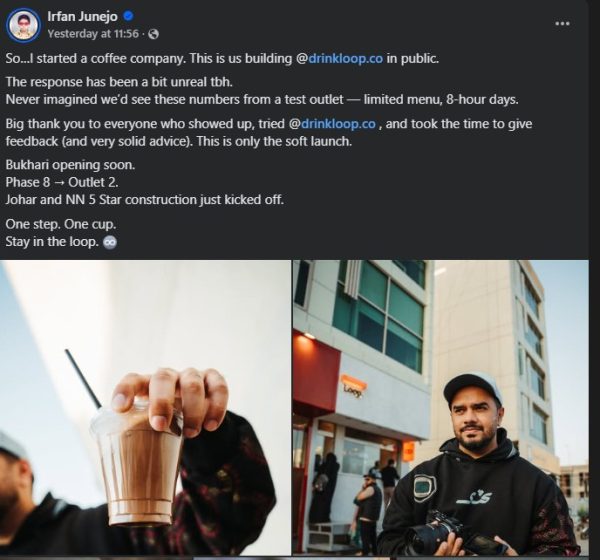Viewport: 600px width, 560px height.
Task: Click the orange Loop sign in storefront photo
Action: tap(353, 387)
